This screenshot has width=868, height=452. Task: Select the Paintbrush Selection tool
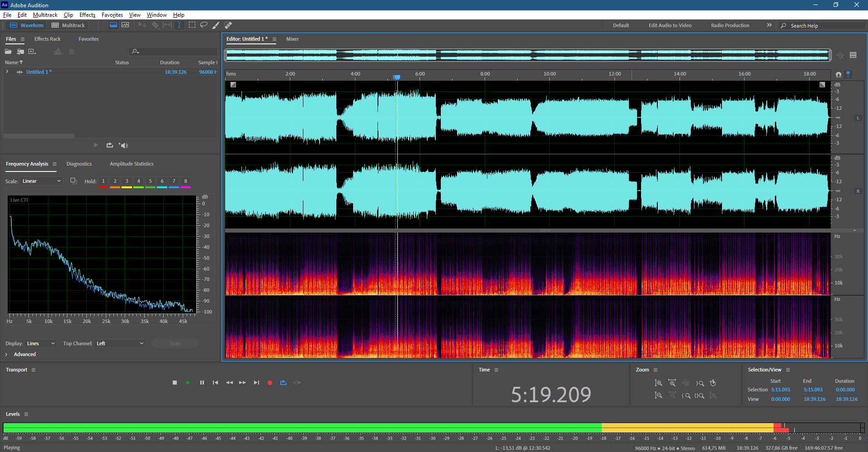[216, 25]
